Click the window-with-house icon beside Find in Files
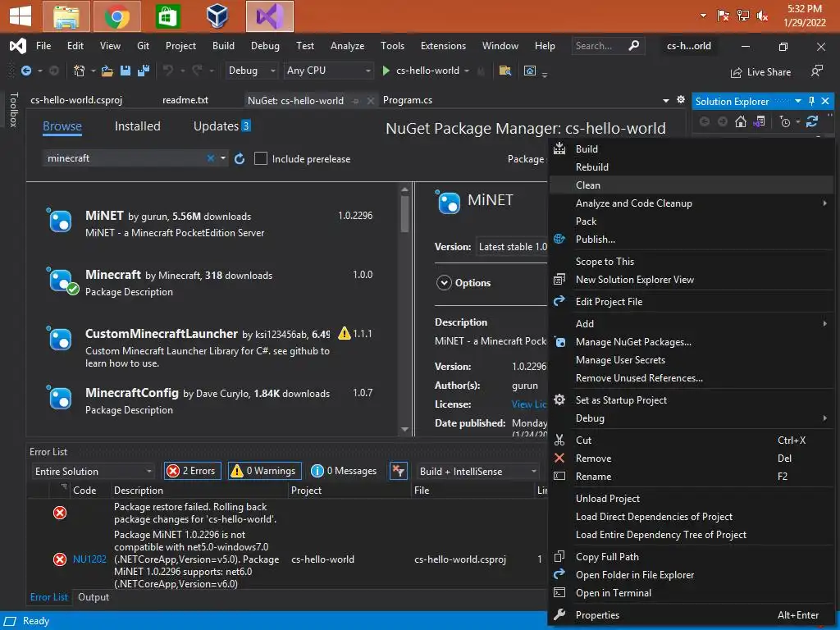The image size is (840, 630). coord(530,71)
